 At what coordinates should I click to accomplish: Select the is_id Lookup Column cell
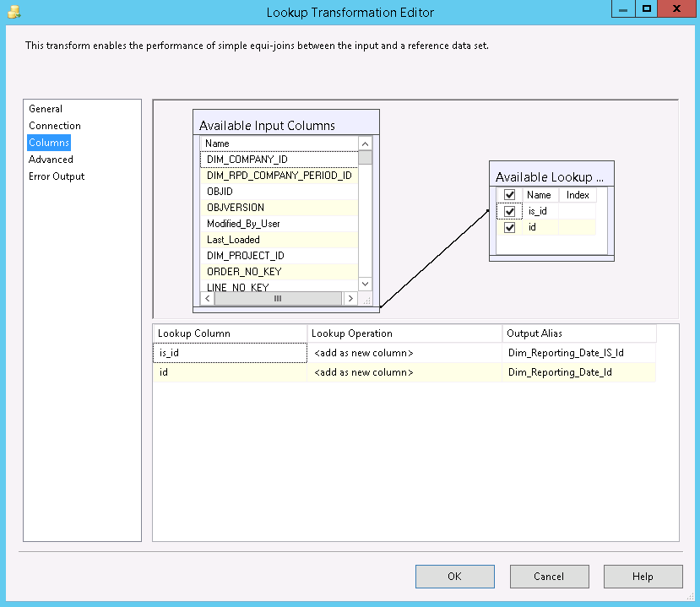coord(230,353)
